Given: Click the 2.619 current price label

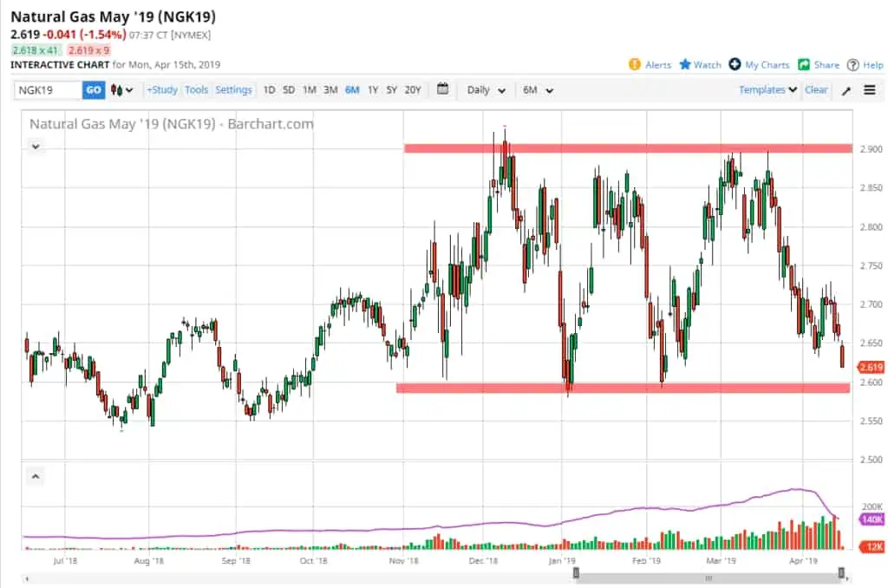Looking at the screenshot, I should pos(871,367).
